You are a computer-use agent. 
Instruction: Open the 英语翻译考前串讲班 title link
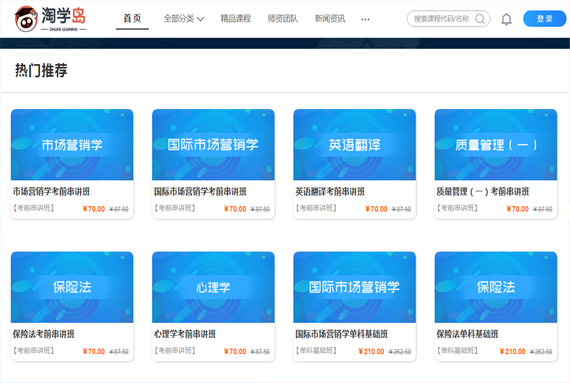(330, 192)
